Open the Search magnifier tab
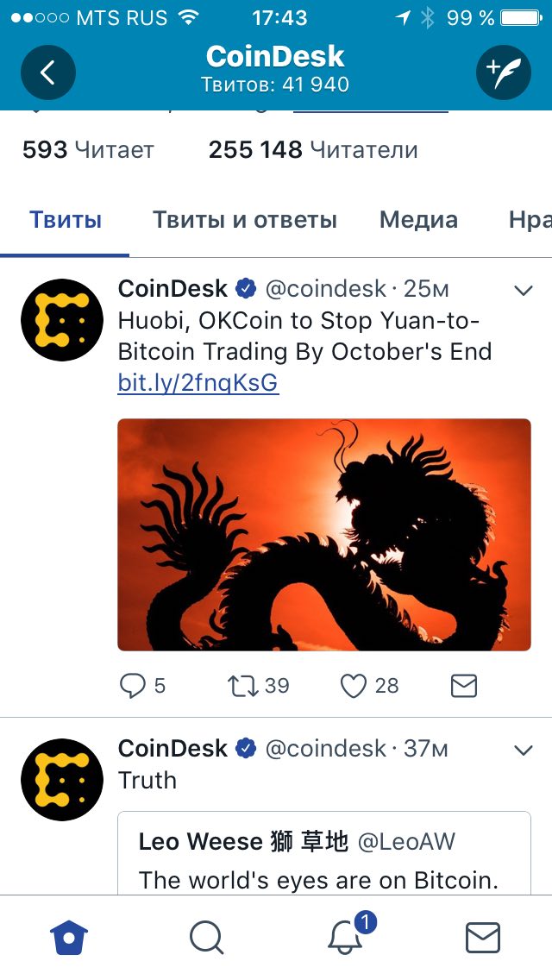The width and height of the screenshot is (552, 980). pyautogui.click(x=207, y=938)
